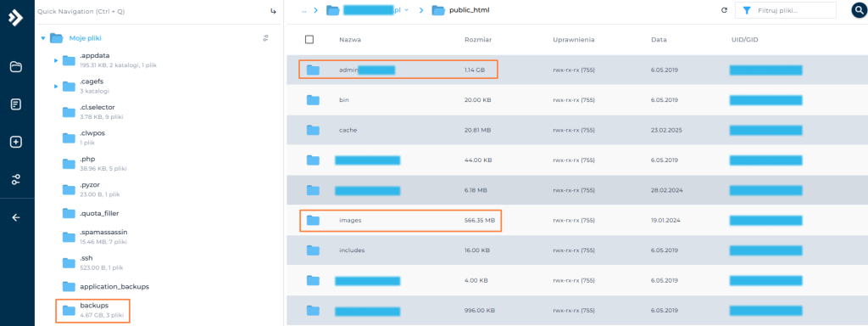Open the Moje pliki root link
This screenshot has width=868, height=326.
pos(86,38)
